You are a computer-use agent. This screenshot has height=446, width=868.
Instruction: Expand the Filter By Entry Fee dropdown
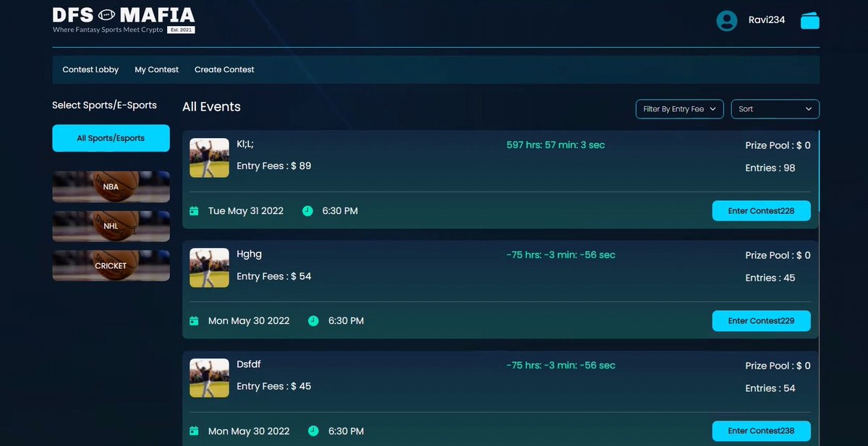click(679, 109)
